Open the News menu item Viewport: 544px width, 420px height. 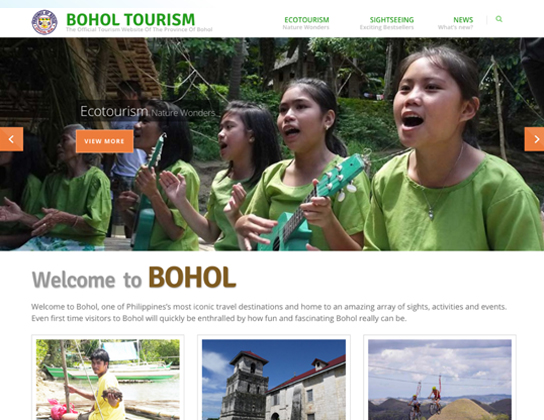tap(463, 20)
